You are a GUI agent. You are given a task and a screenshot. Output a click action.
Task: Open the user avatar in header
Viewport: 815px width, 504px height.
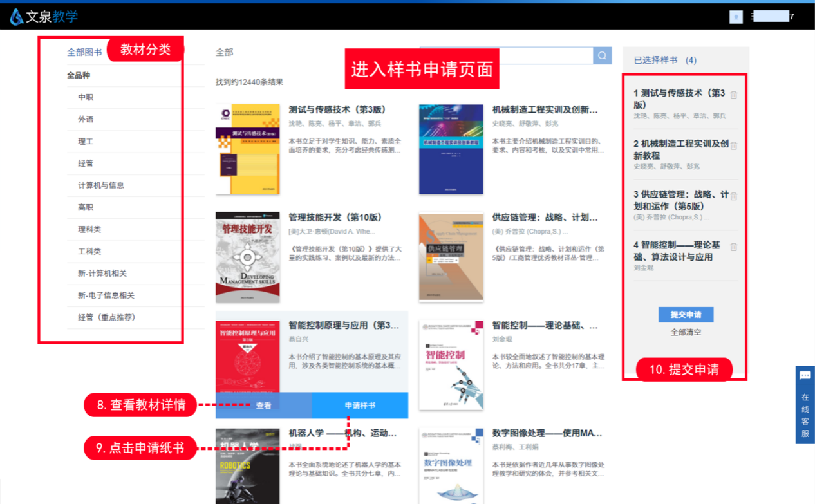coord(736,17)
